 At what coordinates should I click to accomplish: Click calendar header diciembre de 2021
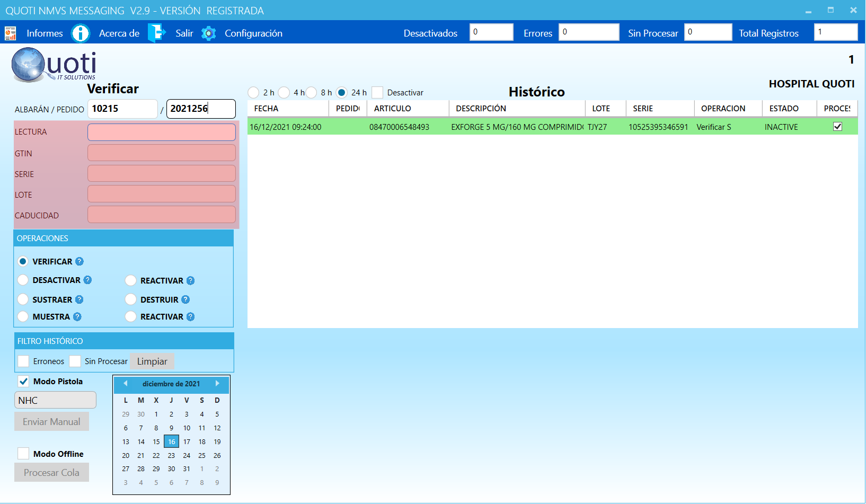171,384
